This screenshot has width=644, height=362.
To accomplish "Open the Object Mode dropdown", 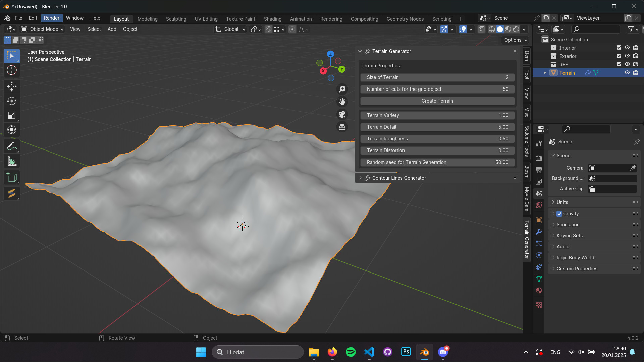I will [x=43, y=29].
